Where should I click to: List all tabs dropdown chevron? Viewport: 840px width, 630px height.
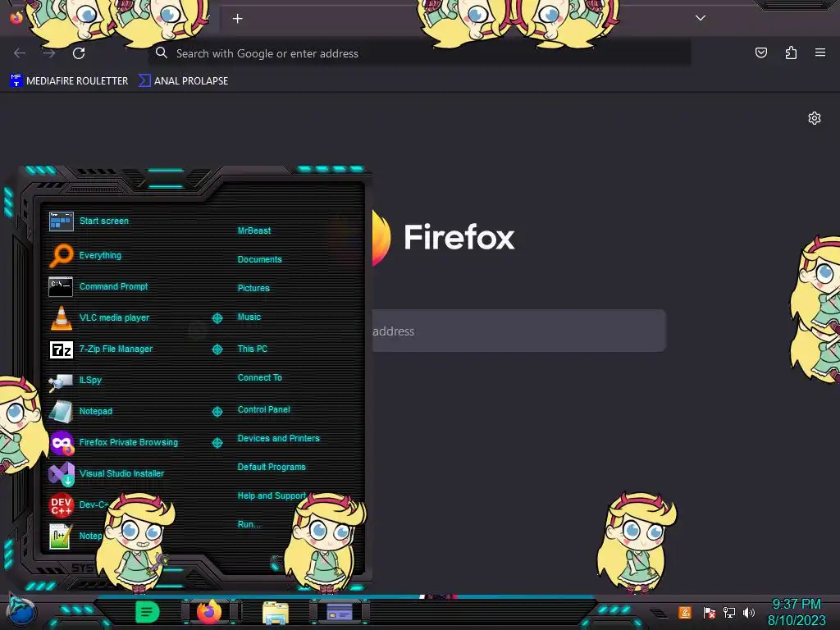[x=701, y=18]
